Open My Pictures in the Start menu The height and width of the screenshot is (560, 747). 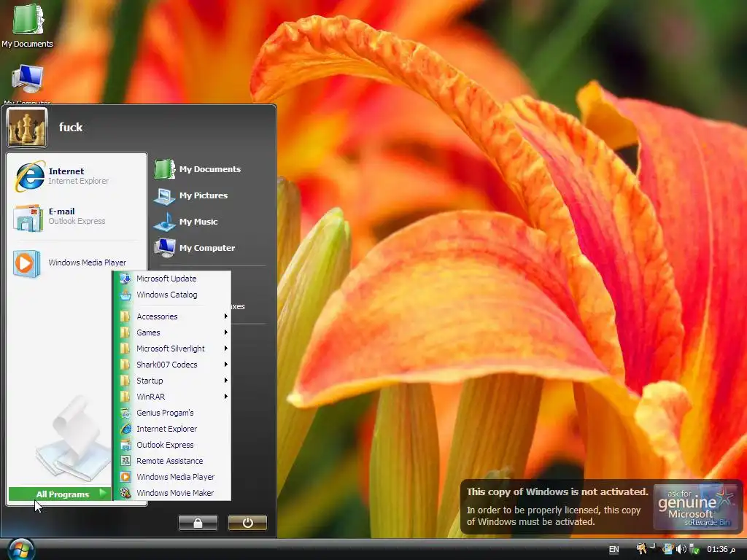[208, 195]
